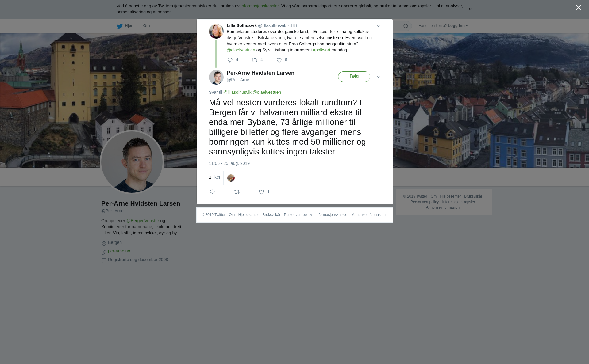The image size is (589, 364).
Task: Open Personvernpolicy in modal footer
Action: 298,215
